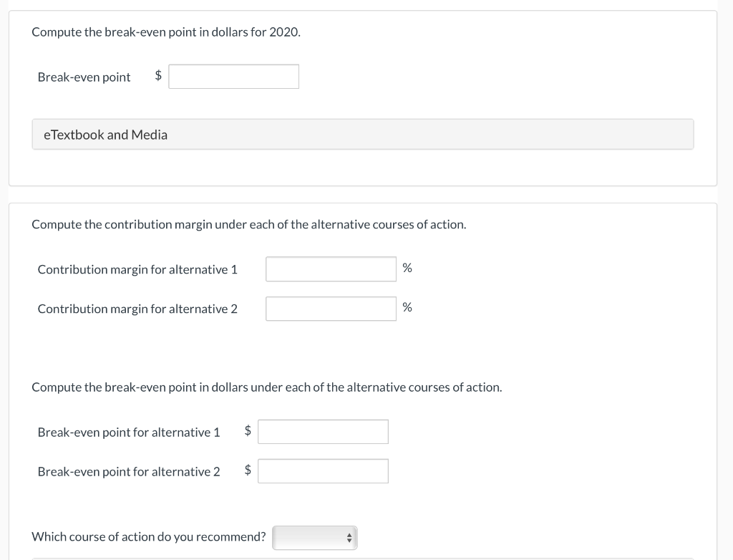Click 'Contribution margin for alternative 1' label
Viewport: 733px width, 560px height.
click(x=137, y=270)
